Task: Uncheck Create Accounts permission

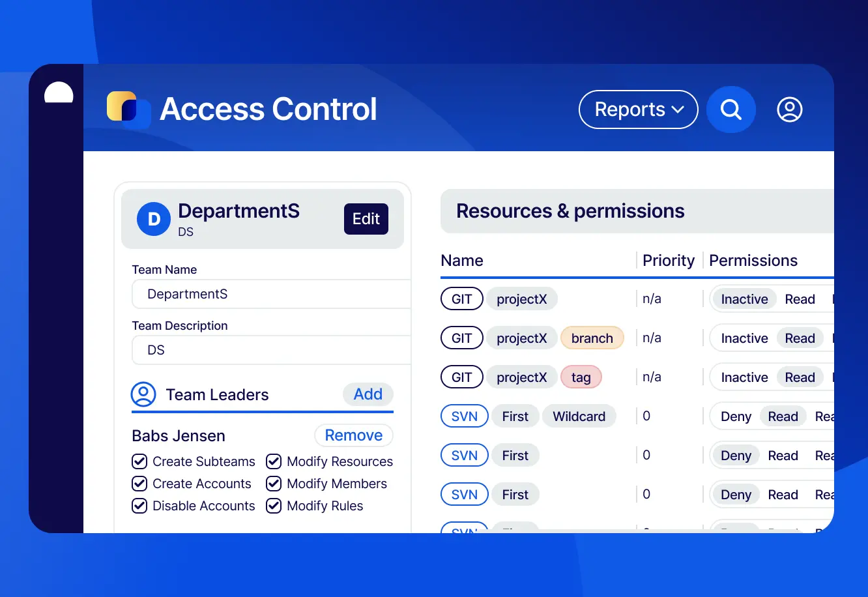Action: (x=139, y=484)
